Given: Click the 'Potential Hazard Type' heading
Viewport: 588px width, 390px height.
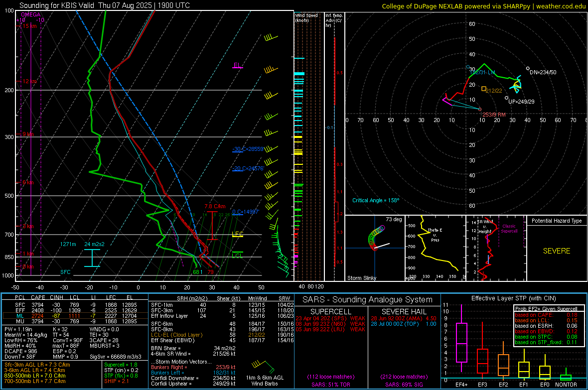Looking at the screenshot, I should pos(557,221).
